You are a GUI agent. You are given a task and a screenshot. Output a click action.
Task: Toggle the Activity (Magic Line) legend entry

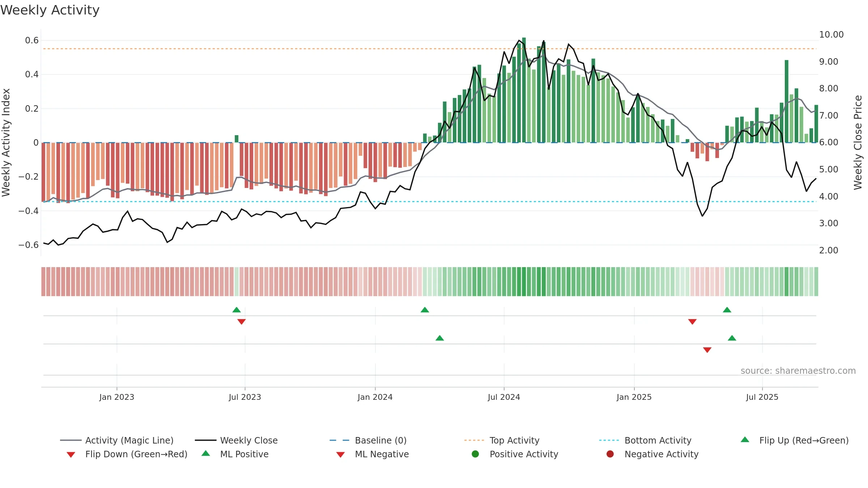(117, 440)
